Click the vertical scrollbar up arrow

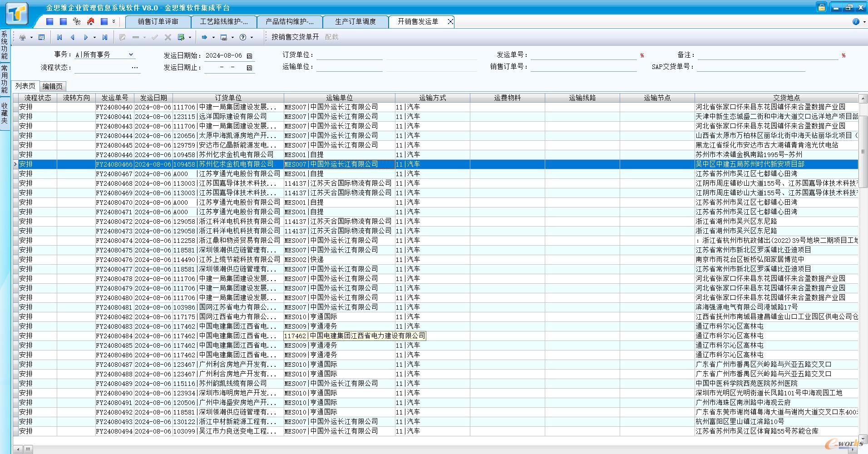click(863, 98)
